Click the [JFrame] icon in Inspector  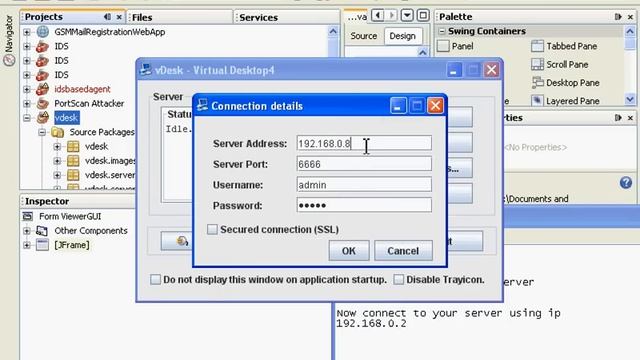point(42,245)
